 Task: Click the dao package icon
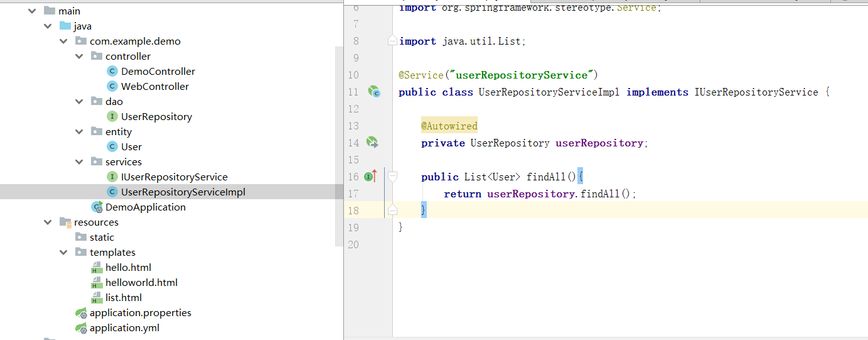(96, 101)
